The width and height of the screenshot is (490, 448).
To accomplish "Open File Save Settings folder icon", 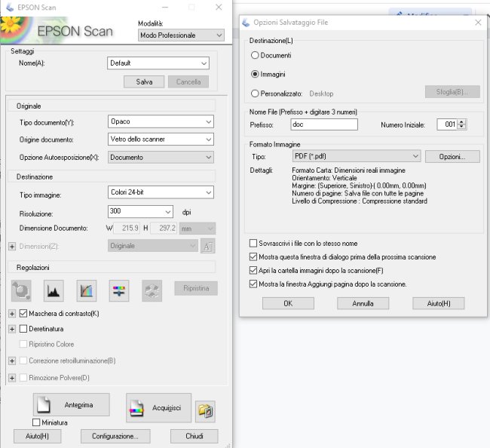I will (205, 411).
